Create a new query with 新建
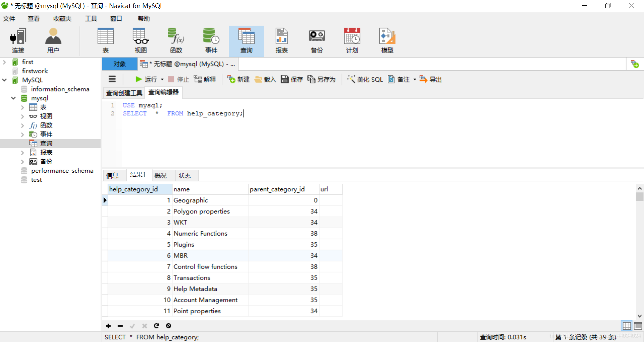Screen dimensions: 644x342 coord(238,79)
